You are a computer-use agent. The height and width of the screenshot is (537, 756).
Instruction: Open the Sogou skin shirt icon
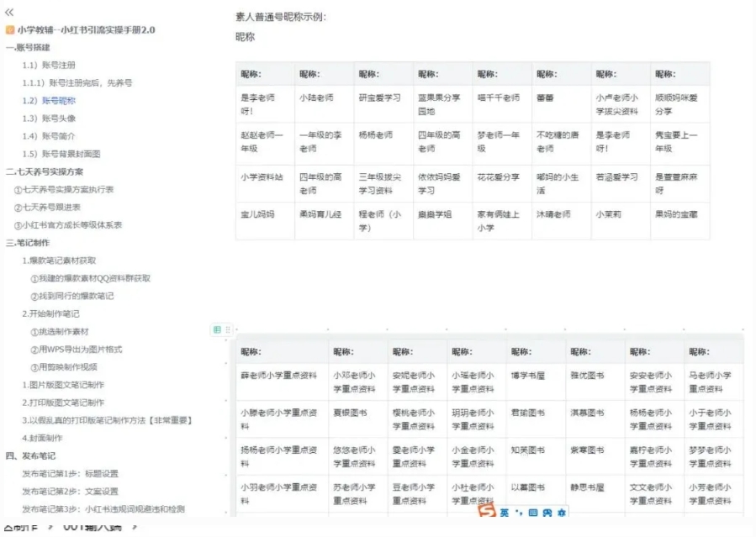tap(547, 512)
